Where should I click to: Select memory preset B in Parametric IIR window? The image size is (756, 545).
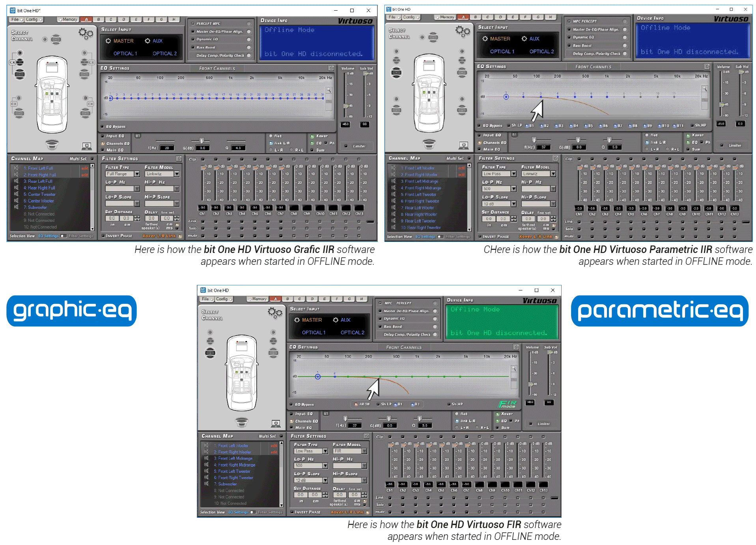click(475, 17)
